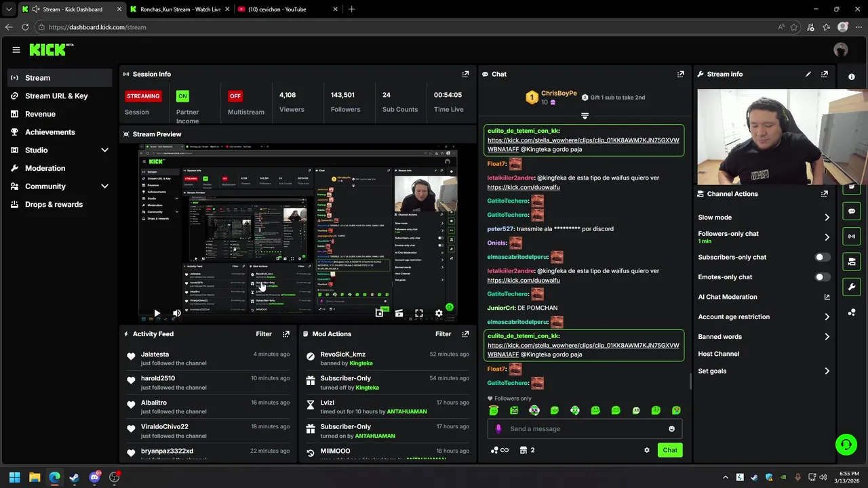Play the stream preview

click(156, 313)
